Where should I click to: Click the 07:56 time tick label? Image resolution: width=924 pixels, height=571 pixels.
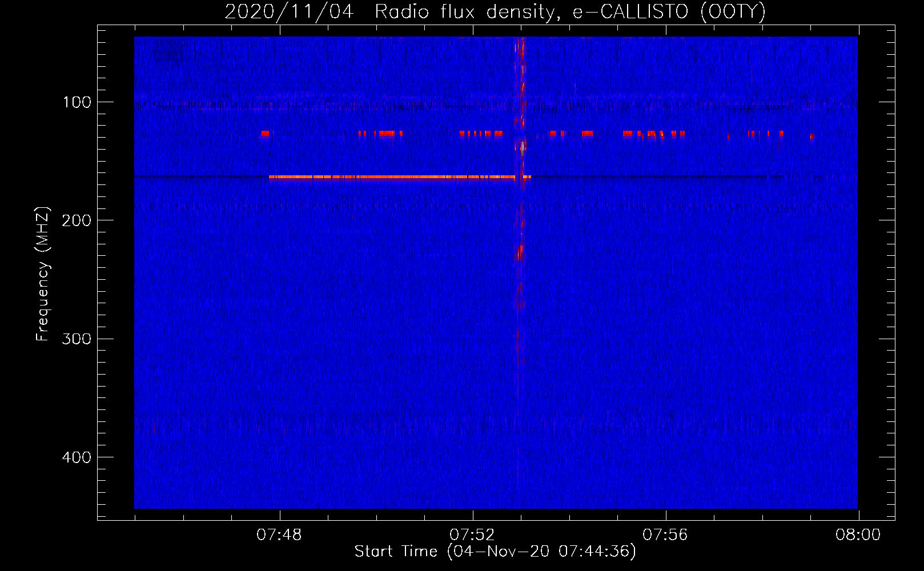(x=665, y=535)
